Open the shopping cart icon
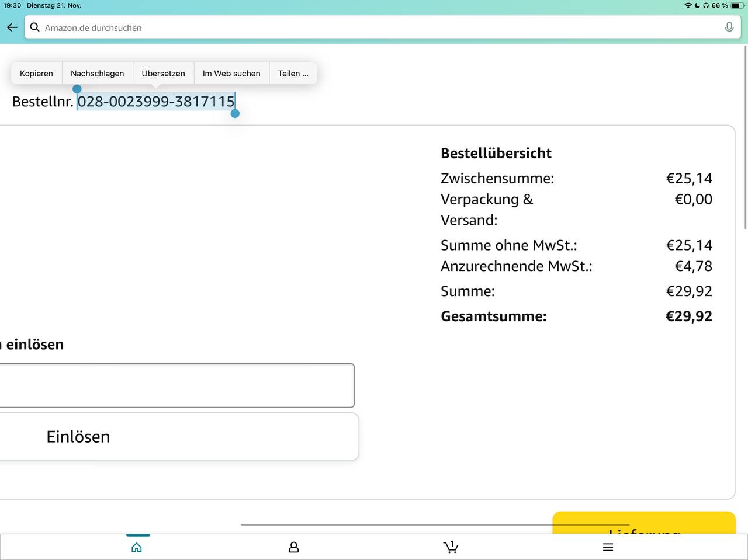This screenshot has height=560, width=748. (x=451, y=547)
